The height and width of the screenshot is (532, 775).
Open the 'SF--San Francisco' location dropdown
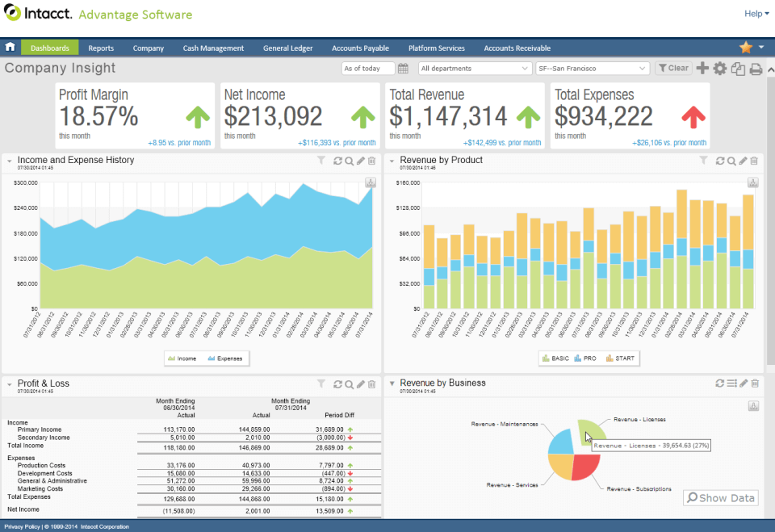coord(593,68)
